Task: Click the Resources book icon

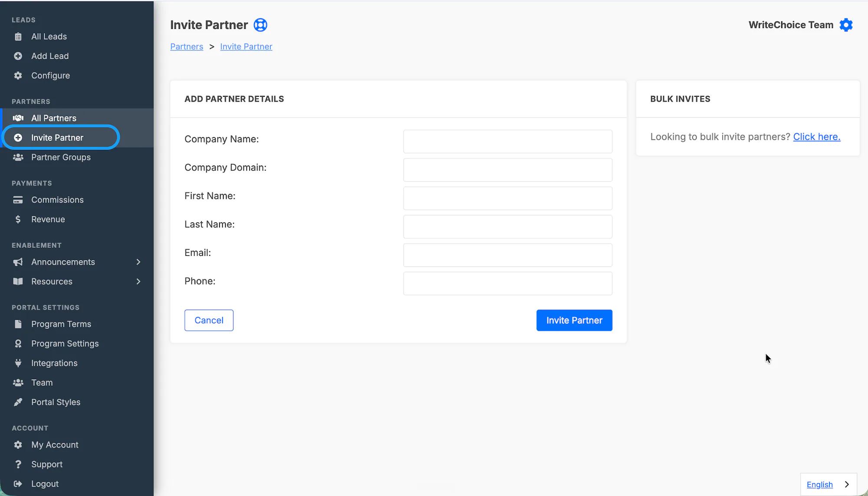Action: click(x=18, y=281)
